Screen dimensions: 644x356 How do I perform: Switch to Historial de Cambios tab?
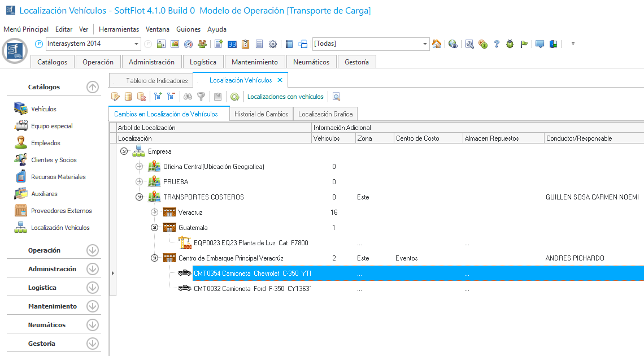(x=261, y=114)
